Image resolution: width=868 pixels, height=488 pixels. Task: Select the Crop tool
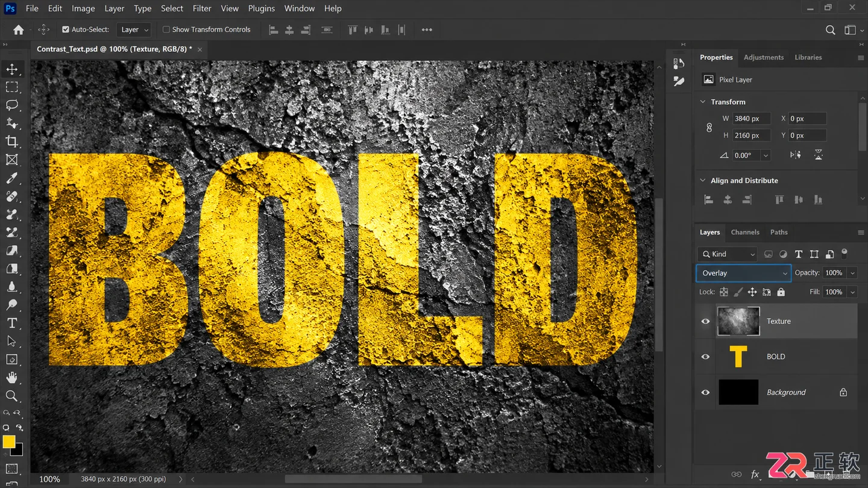[12, 142]
